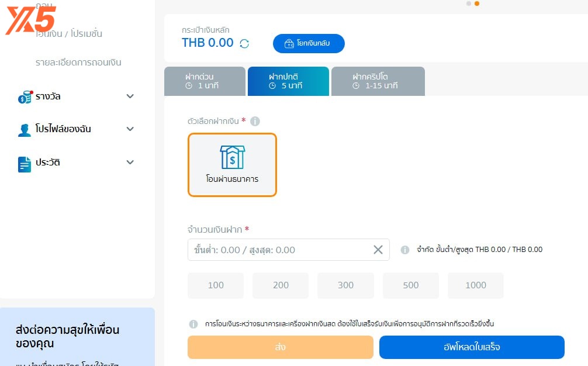This screenshot has width=588, height=366.
Task: Select the ฝากปกติ tab
Action: point(288,81)
